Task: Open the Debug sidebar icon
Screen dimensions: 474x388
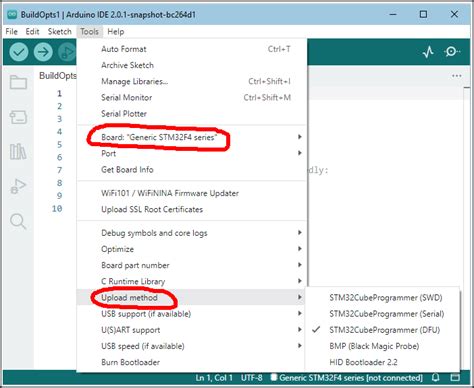Action: tap(18, 186)
